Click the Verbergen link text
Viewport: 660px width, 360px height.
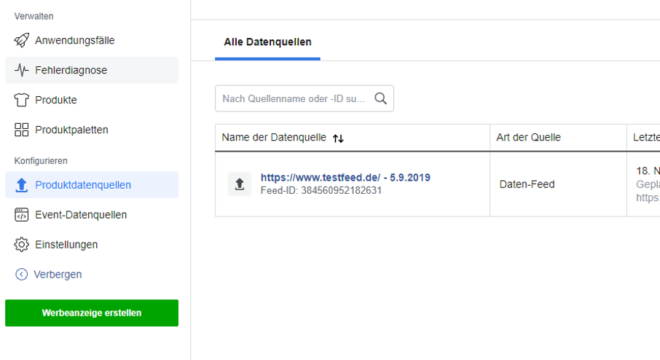[x=58, y=275]
